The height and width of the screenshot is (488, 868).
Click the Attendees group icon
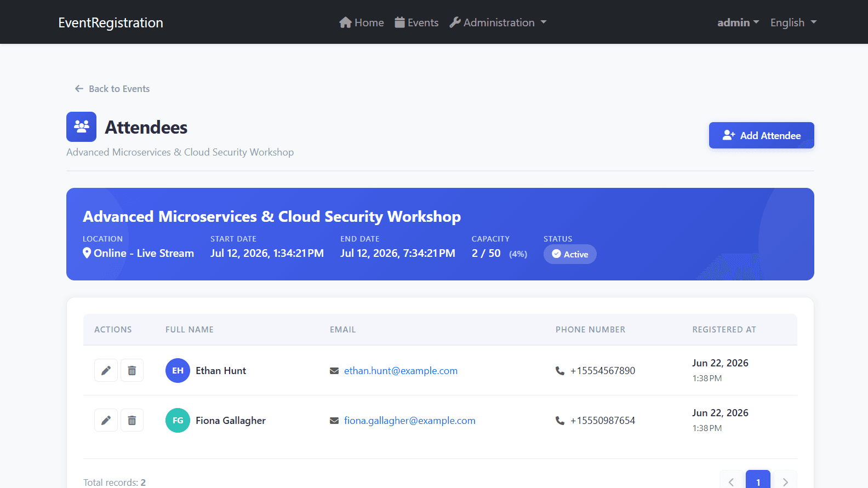[x=81, y=127]
